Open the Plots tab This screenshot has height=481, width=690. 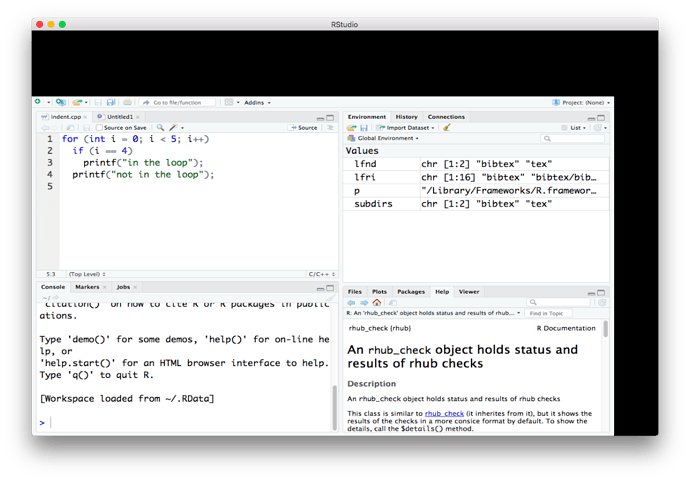(x=379, y=292)
